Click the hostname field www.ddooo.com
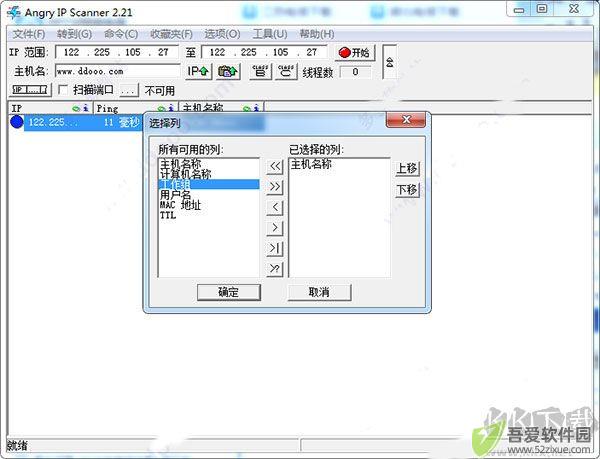The height and width of the screenshot is (459, 600). tap(117, 71)
